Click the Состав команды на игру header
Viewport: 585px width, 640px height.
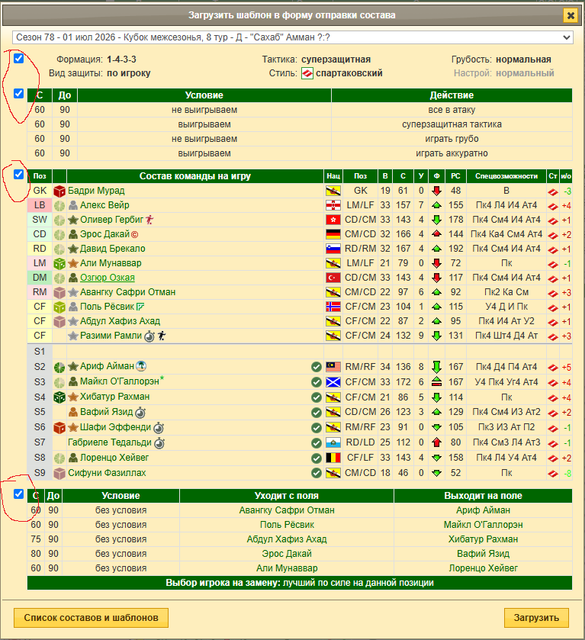(x=195, y=176)
